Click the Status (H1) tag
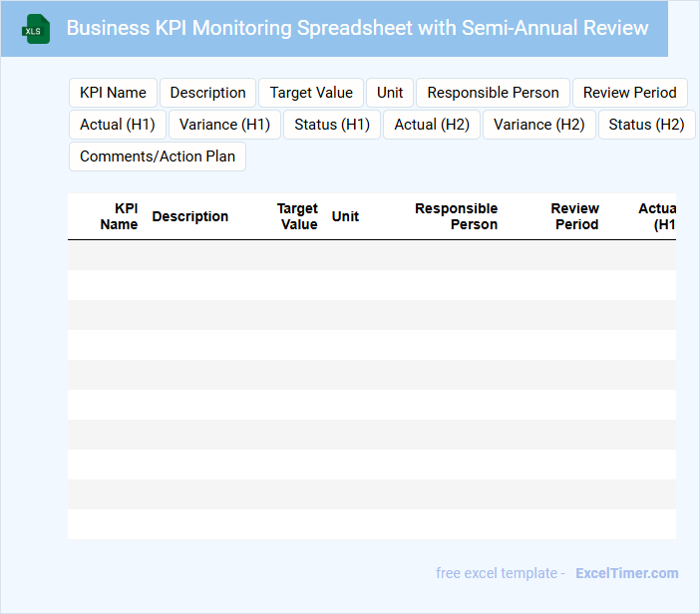Viewport: 700px width, 614px height. [x=332, y=125]
